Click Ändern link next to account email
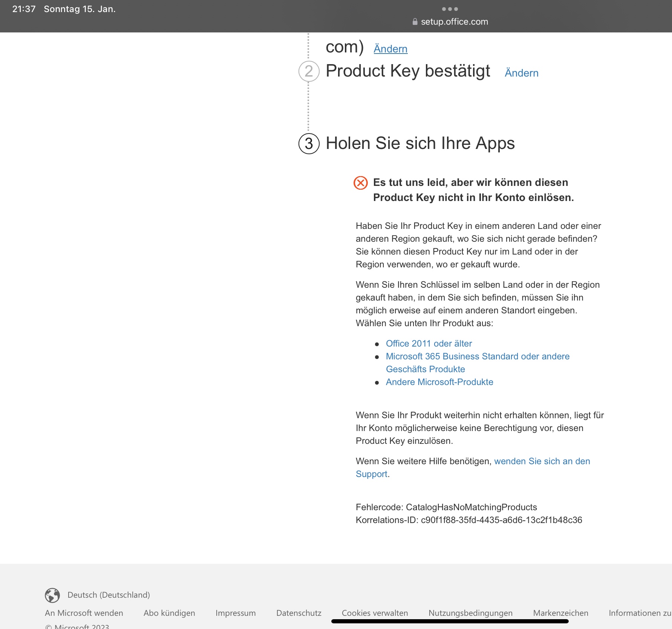The height and width of the screenshot is (629, 672). [x=390, y=49]
